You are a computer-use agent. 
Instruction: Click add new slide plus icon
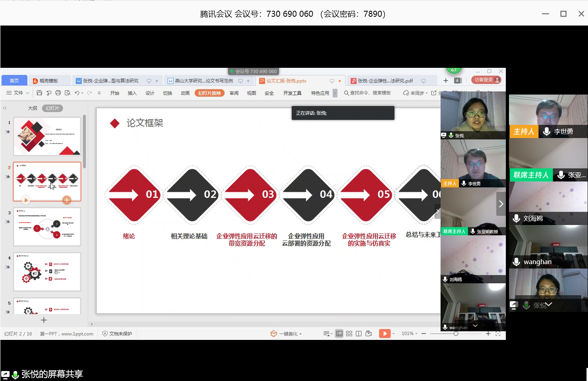click(44, 320)
